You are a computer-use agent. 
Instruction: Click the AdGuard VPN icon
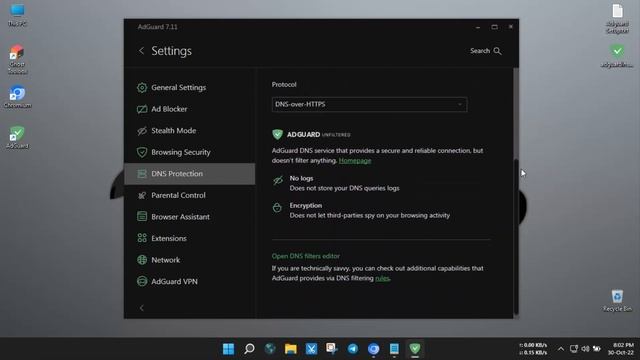point(142,282)
